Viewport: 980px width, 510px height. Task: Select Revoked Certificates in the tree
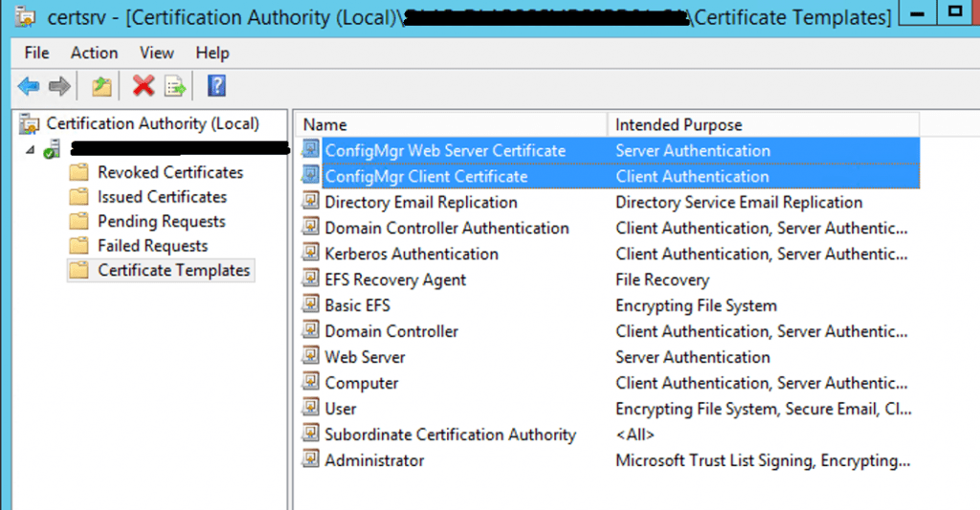(170, 172)
